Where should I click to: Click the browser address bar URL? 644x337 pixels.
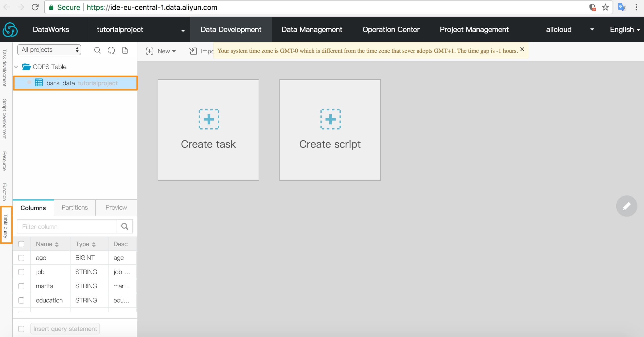coord(152,7)
